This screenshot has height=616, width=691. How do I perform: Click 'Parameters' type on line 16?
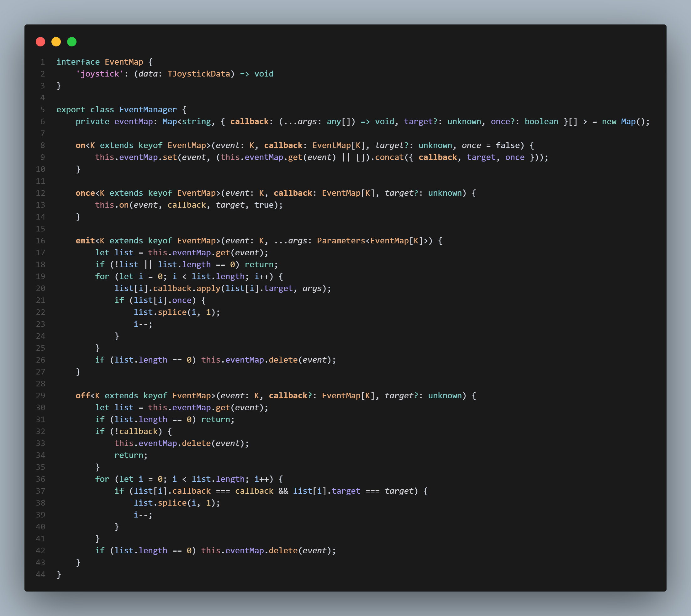tap(341, 241)
